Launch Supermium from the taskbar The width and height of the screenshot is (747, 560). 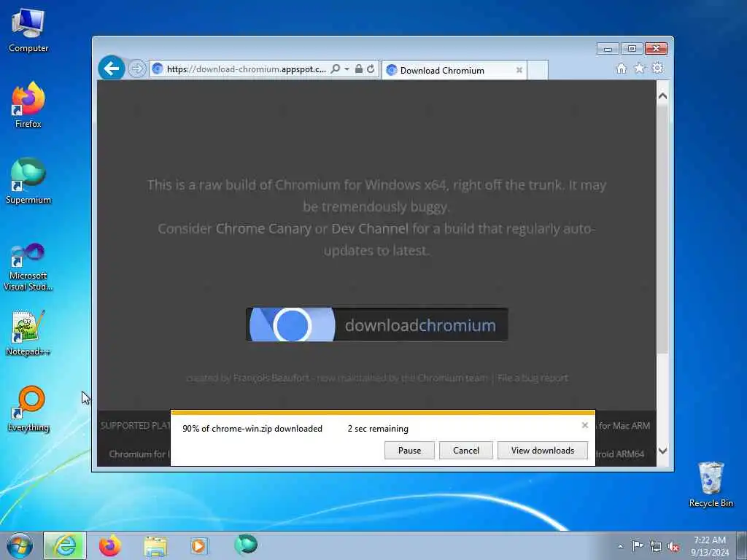click(x=246, y=545)
